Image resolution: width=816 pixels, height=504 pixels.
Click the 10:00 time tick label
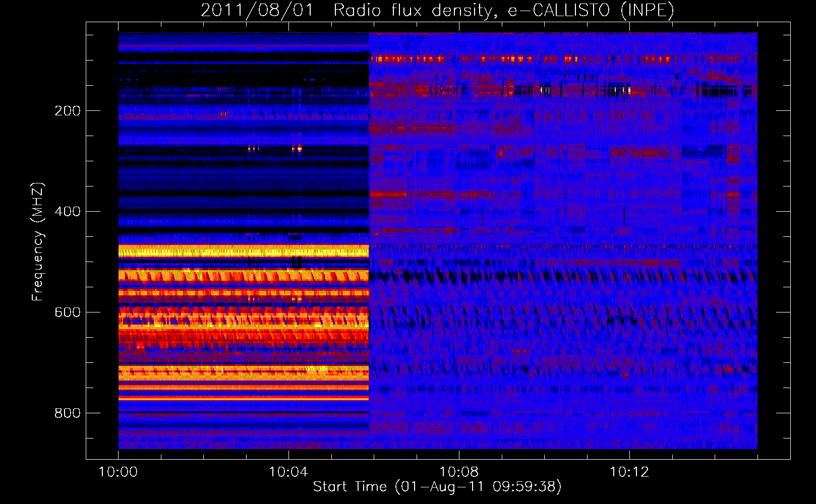click(x=118, y=472)
